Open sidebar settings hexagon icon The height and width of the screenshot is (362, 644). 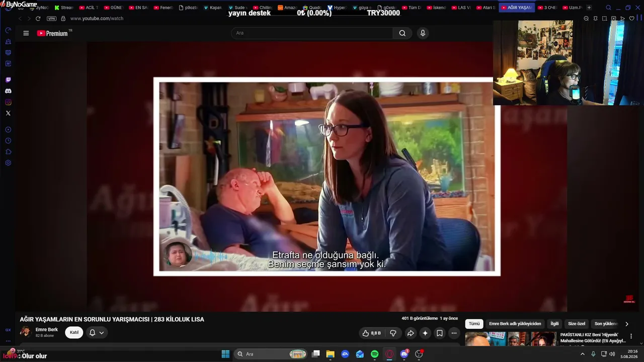click(8, 163)
